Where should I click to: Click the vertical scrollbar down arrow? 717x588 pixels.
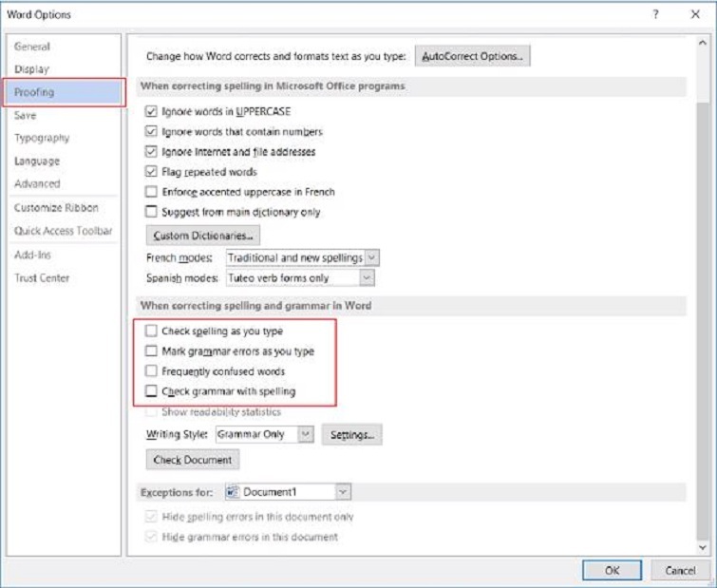[703, 547]
